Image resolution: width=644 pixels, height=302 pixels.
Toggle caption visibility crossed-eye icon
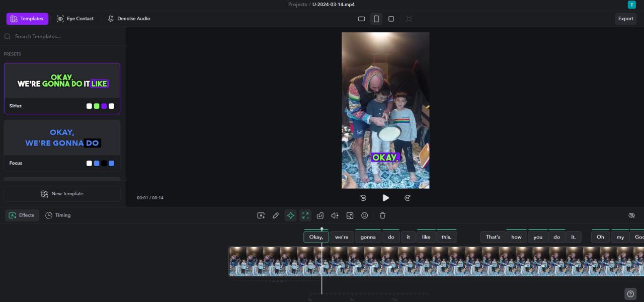[631, 215]
